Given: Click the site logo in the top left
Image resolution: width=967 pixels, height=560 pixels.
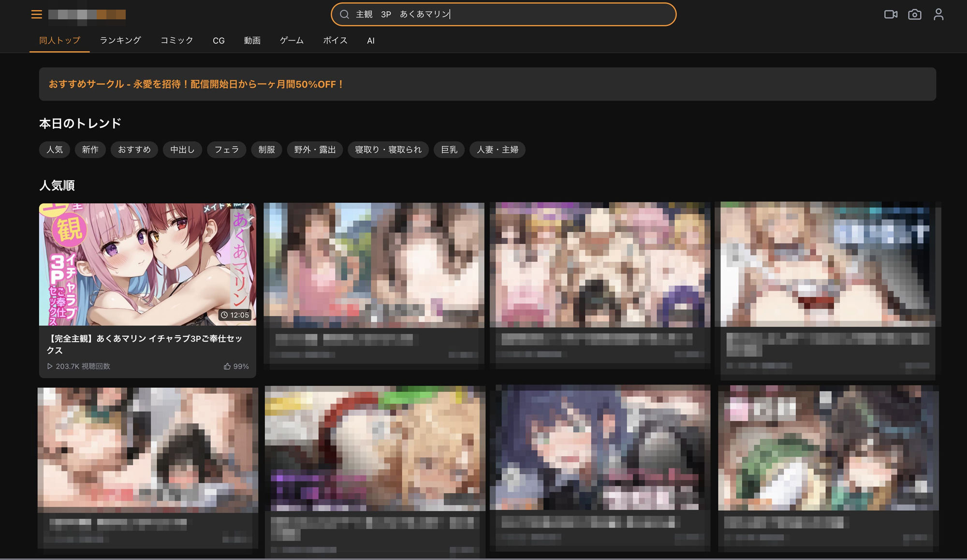Looking at the screenshot, I should click(x=86, y=14).
